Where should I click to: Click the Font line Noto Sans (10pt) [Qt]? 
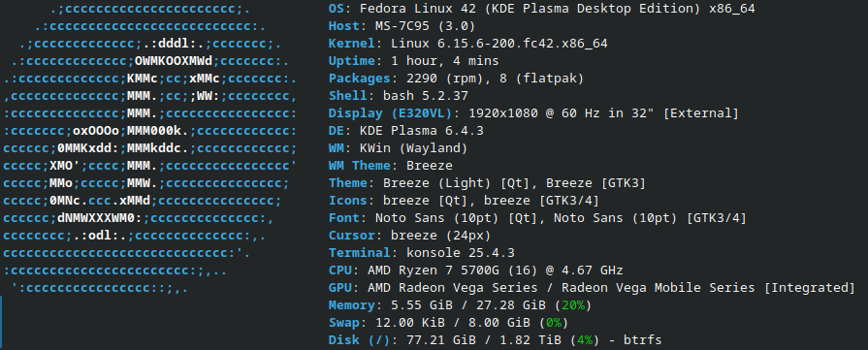coord(456,217)
